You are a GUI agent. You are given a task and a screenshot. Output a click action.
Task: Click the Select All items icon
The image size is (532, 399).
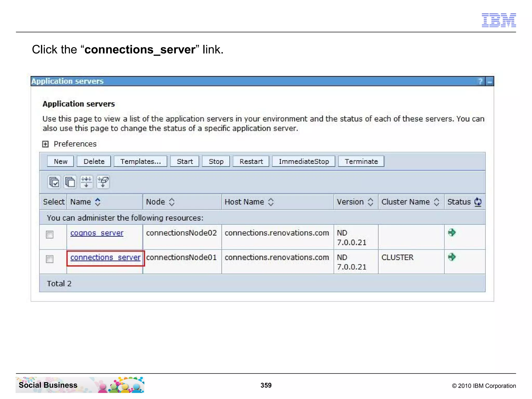[x=54, y=182]
